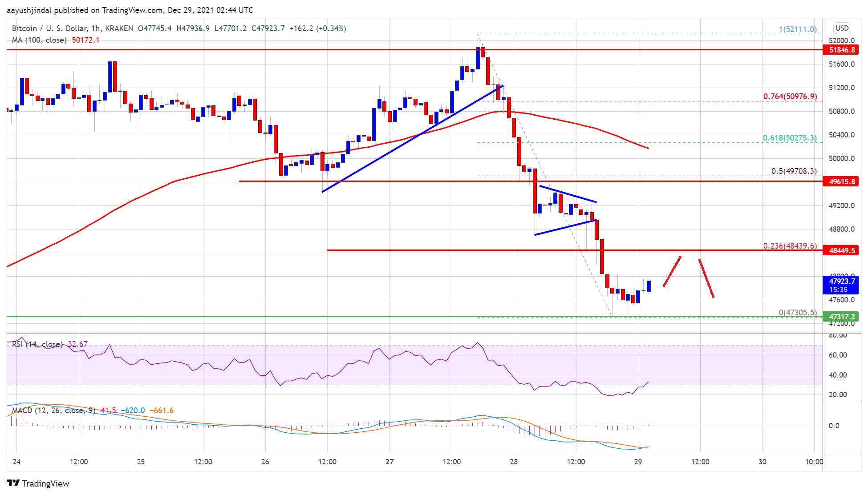Click the 0.618(50275.3) Fibonacci label

pos(790,138)
